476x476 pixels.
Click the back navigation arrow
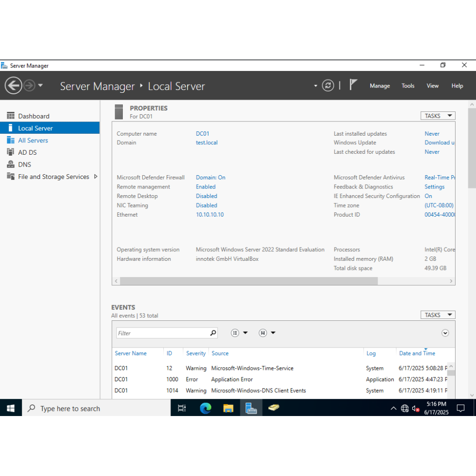coord(13,86)
